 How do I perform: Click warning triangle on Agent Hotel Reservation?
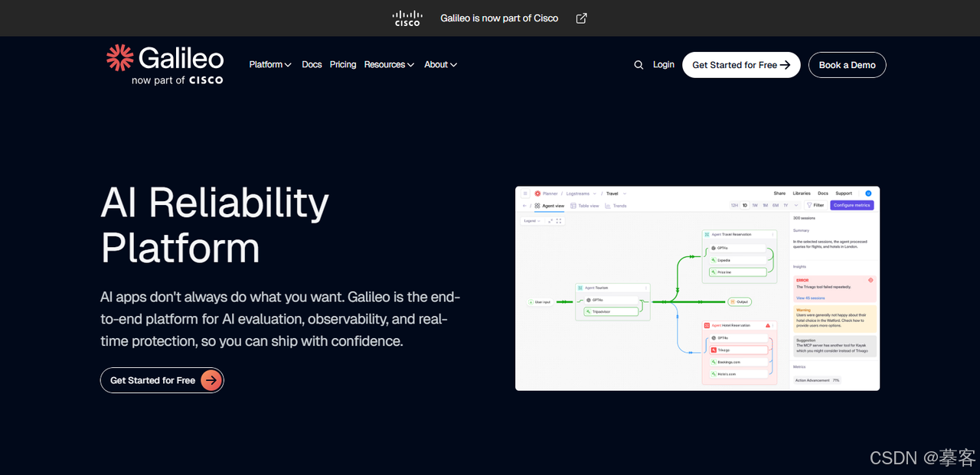click(768, 325)
